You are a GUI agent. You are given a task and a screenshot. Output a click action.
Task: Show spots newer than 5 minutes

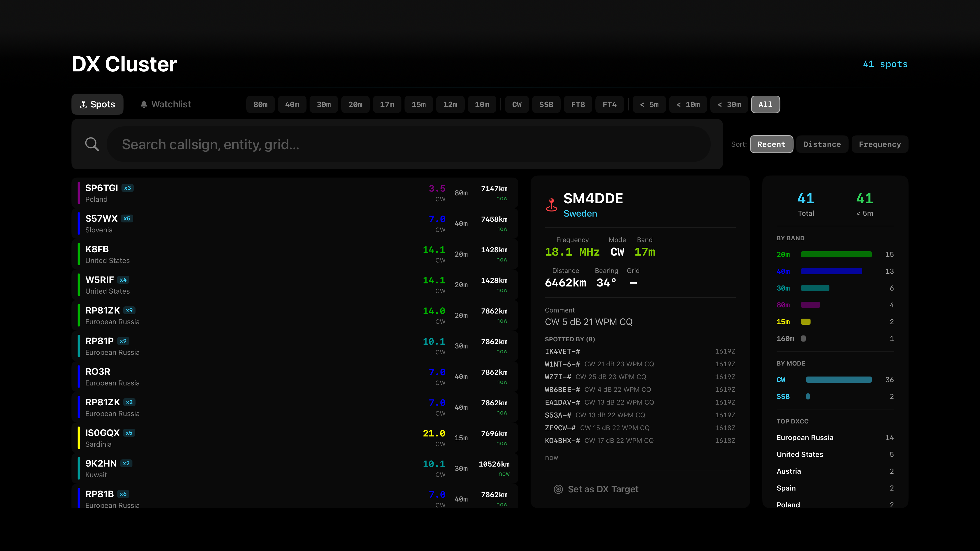tap(649, 105)
